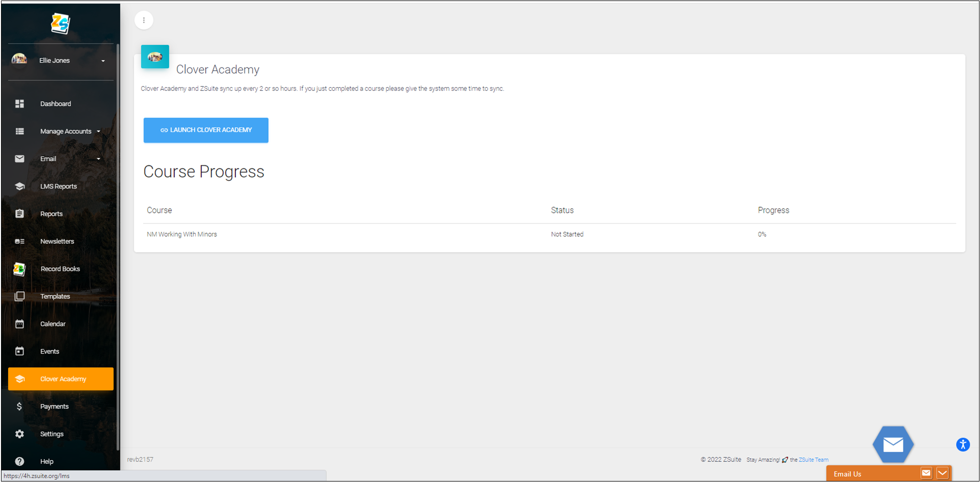The height and width of the screenshot is (482, 980).
Task: Click the Help question mark icon
Action: pos(20,461)
